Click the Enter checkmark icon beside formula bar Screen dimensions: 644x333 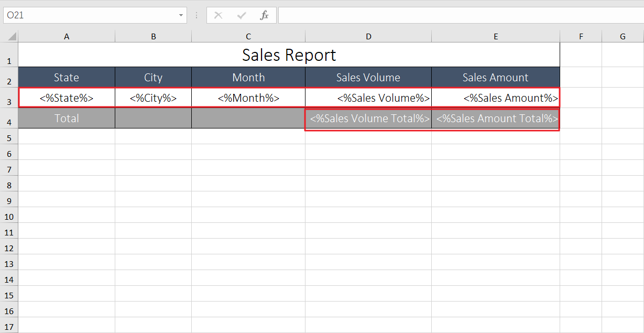click(x=242, y=15)
